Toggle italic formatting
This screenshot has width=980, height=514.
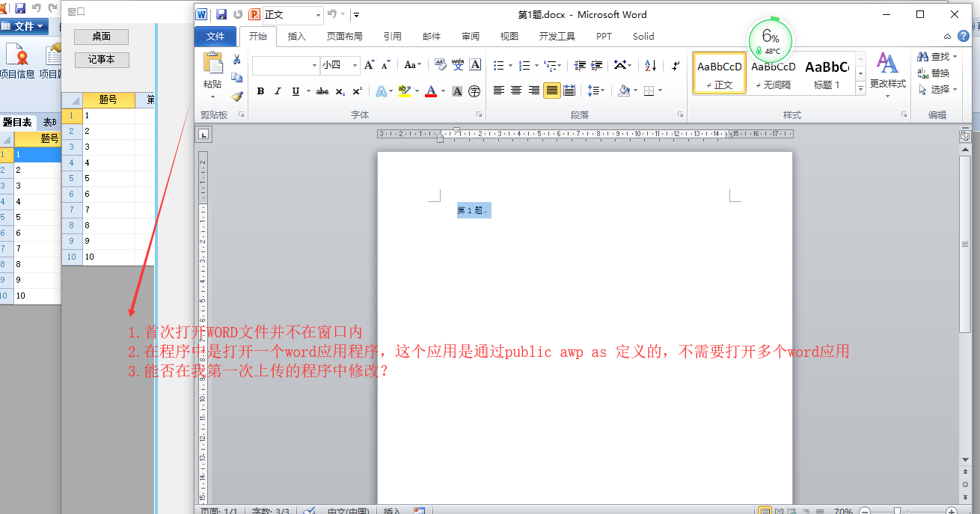tap(278, 91)
